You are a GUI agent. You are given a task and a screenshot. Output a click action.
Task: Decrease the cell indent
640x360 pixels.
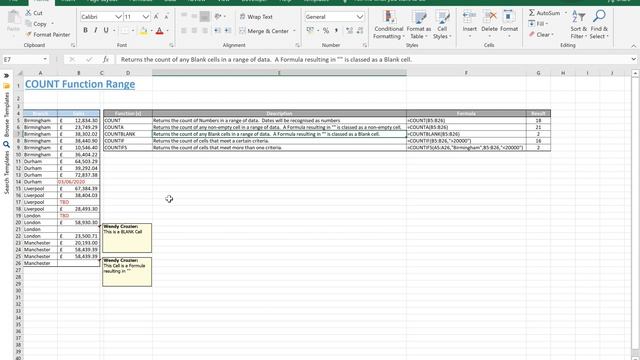[x=218, y=31]
